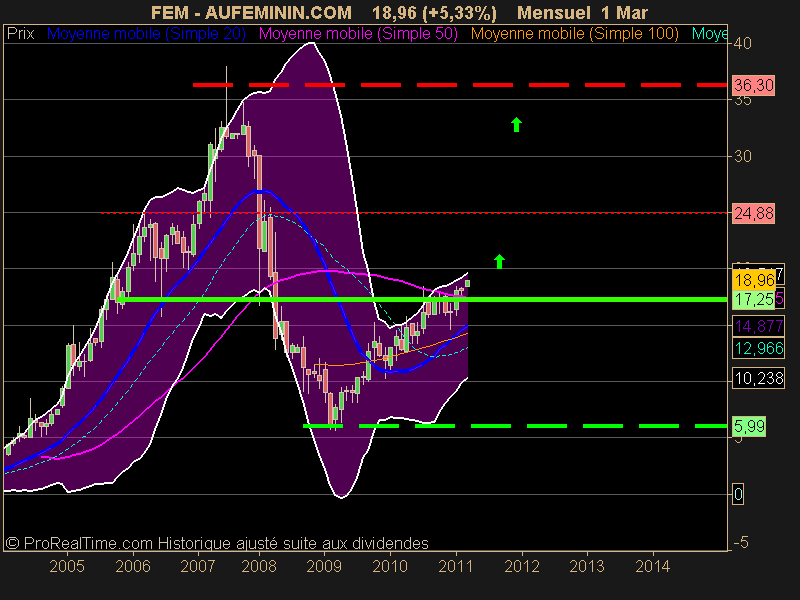Click the "2005" year on the time axis

click(67, 566)
